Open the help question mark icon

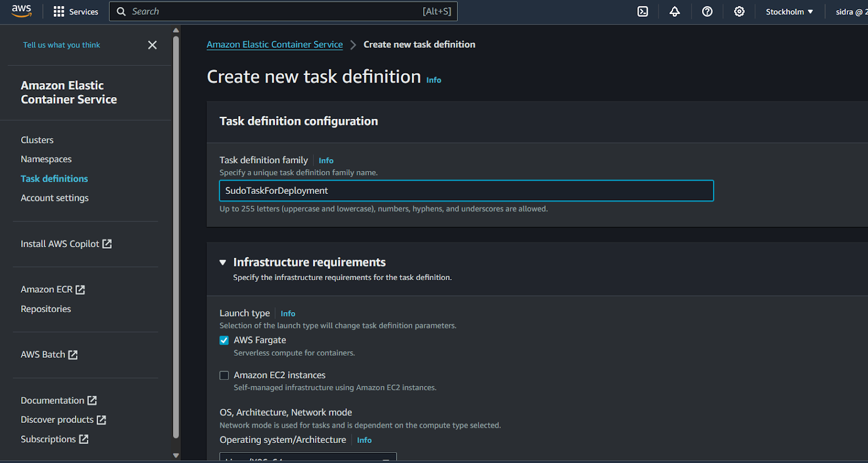[707, 11]
